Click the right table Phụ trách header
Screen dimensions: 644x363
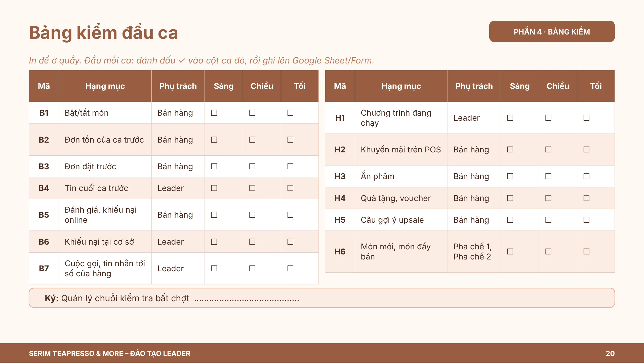pyautogui.click(x=474, y=86)
